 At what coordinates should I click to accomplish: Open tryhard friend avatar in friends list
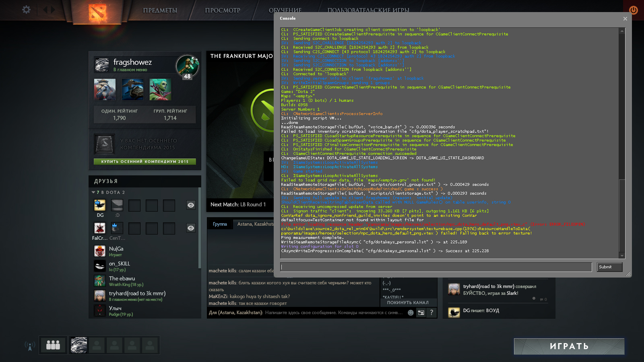point(100,296)
